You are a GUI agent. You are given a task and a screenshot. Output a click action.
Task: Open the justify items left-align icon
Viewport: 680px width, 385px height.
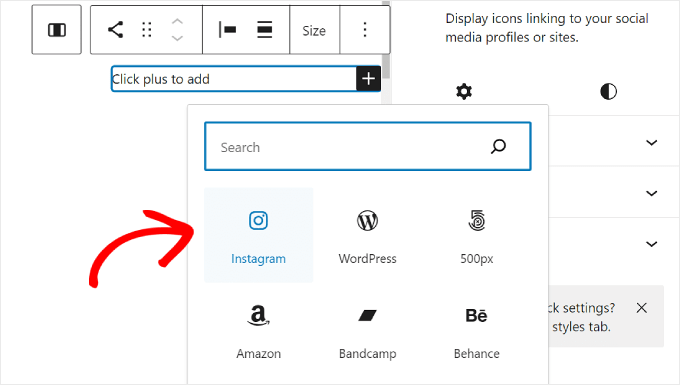227,30
